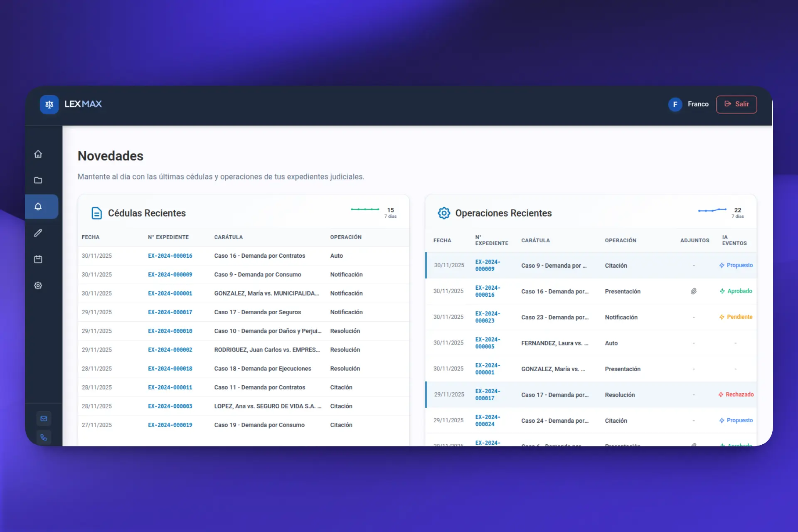Click the Cédulas sparkline showing 15 in 7 días

[x=365, y=209]
